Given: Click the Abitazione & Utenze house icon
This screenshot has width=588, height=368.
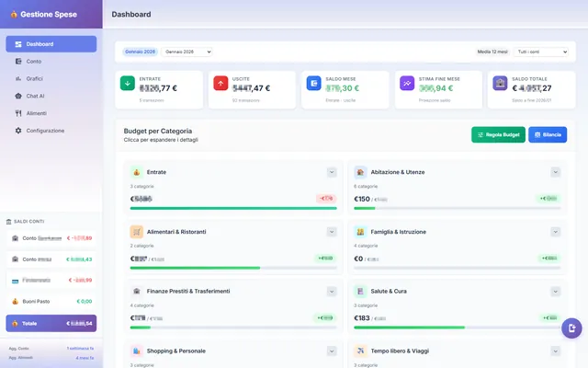Looking at the screenshot, I should [360, 172].
